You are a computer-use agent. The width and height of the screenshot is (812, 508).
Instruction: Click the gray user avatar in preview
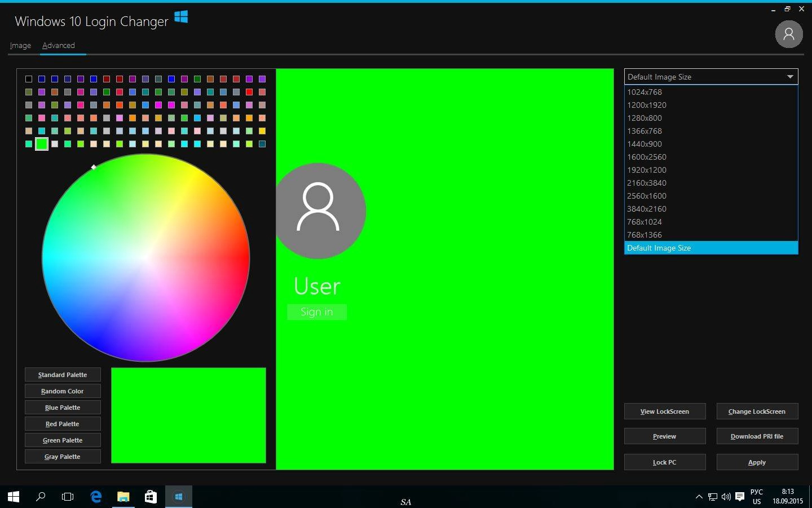321,211
